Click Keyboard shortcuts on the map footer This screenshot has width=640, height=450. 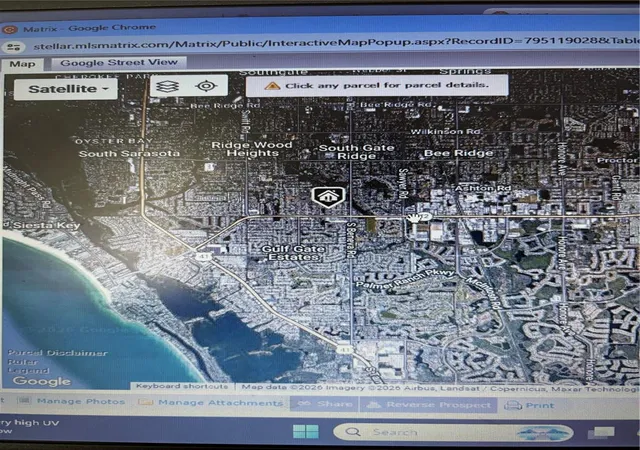click(x=182, y=386)
